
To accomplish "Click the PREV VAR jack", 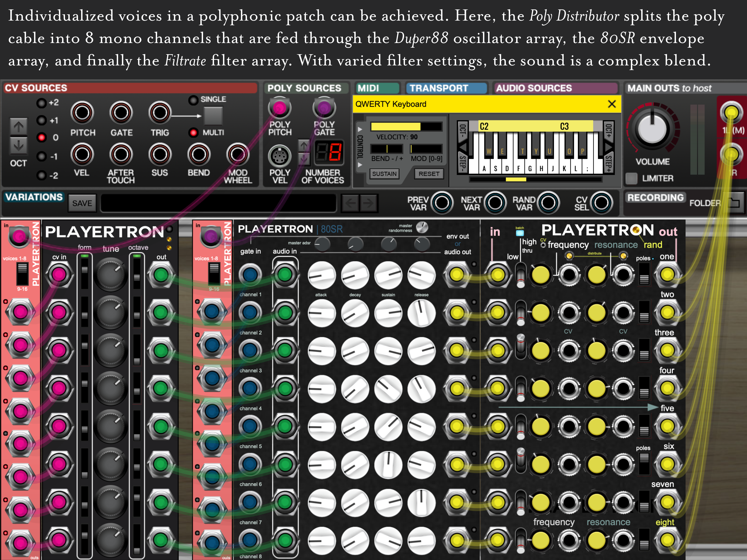I will pos(442,203).
